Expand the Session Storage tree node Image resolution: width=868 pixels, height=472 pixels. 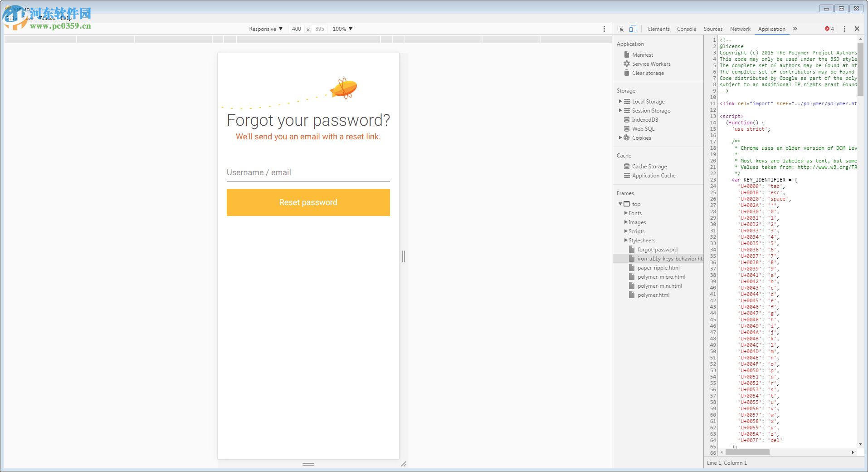pyautogui.click(x=620, y=110)
